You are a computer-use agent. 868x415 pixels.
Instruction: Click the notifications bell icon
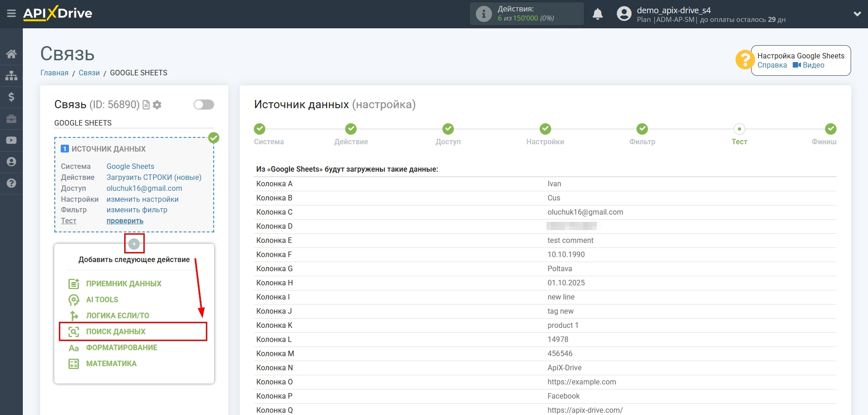point(598,14)
